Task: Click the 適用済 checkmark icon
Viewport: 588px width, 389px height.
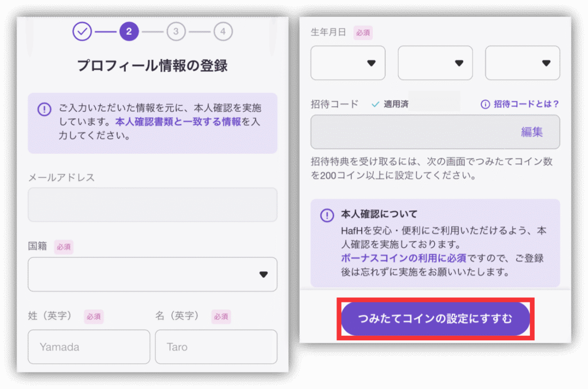Action: (x=376, y=104)
